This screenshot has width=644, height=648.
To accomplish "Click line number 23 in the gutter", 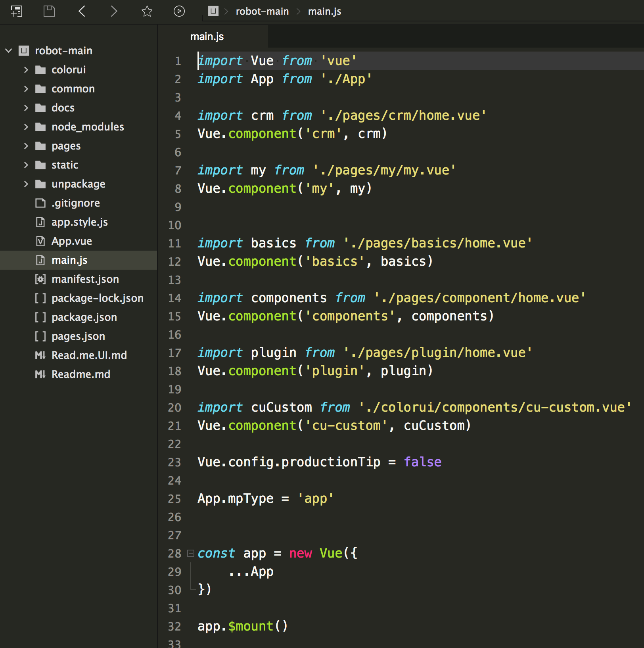I will tap(174, 462).
